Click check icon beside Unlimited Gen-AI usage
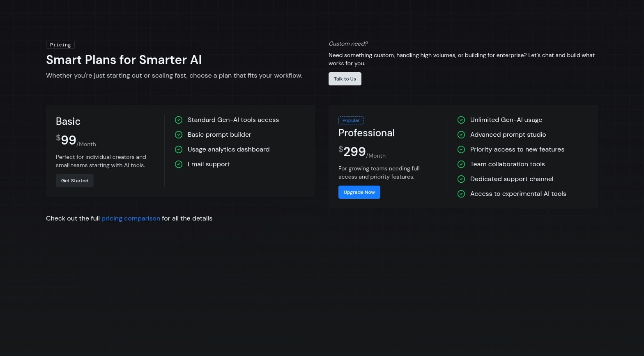 461,120
